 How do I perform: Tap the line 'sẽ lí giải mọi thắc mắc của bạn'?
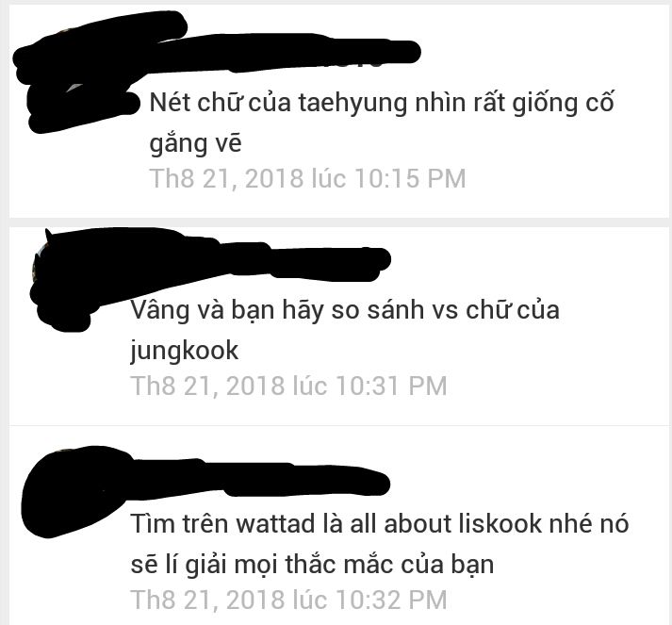click(312, 565)
